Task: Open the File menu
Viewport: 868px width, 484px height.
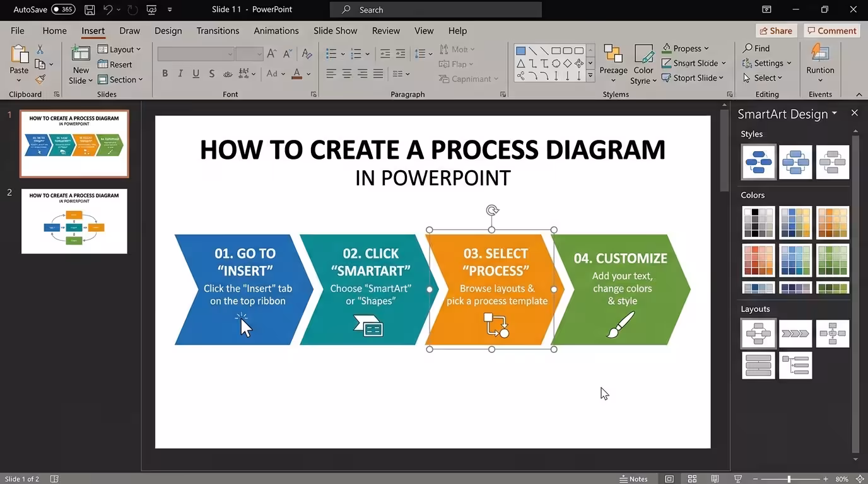Action: click(x=18, y=30)
